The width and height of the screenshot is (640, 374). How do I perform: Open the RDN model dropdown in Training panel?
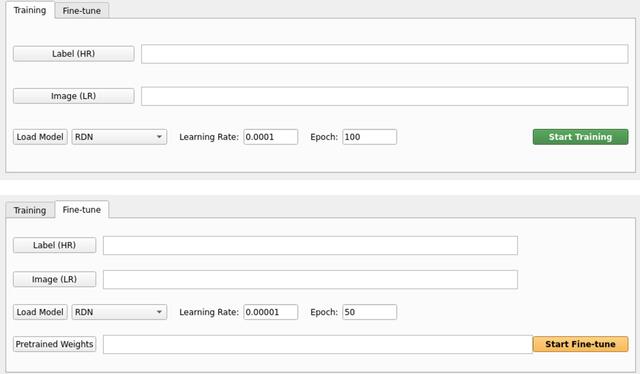coord(119,137)
